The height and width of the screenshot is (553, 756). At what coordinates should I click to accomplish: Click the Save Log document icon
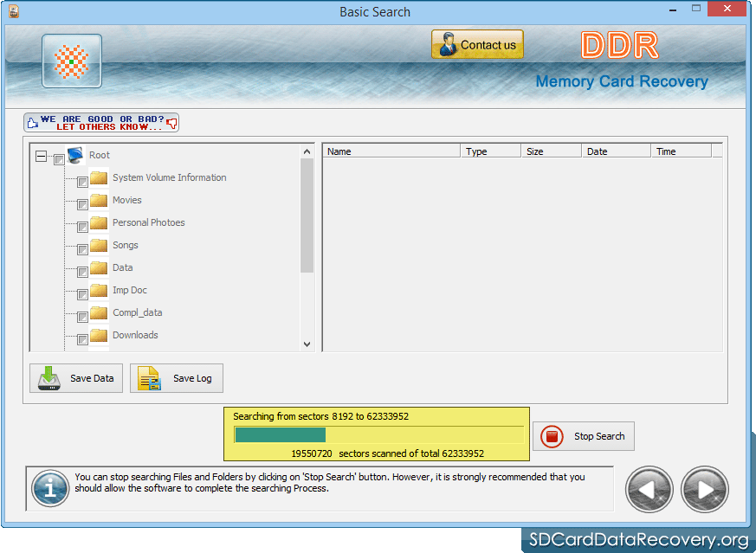pyautogui.click(x=149, y=378)
